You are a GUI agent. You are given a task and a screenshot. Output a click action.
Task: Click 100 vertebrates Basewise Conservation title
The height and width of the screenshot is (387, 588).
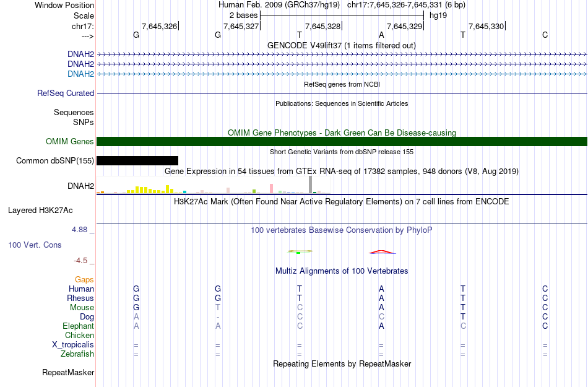tap(342, 230)
